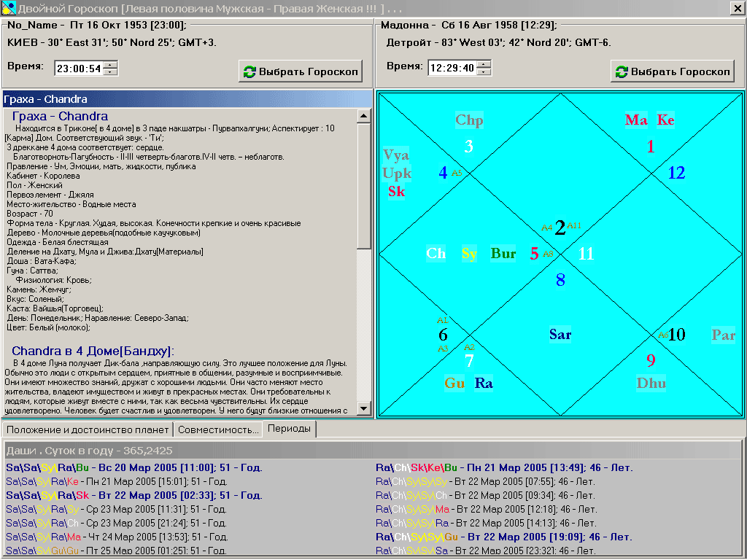Click the Ma planet label in house 1
The width and height of the screenshot is (747, 560).
[x=636, y=120]
